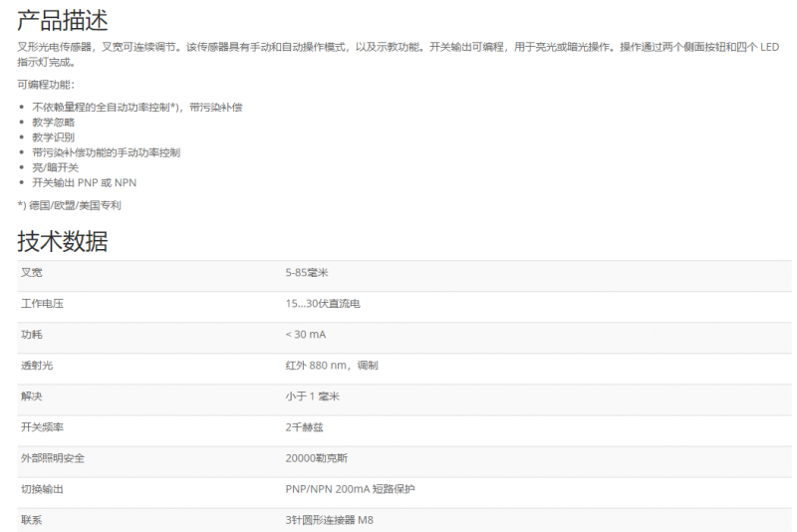Click the 开关输出 PNP 或 NPN bullet

tap(84, 182)
